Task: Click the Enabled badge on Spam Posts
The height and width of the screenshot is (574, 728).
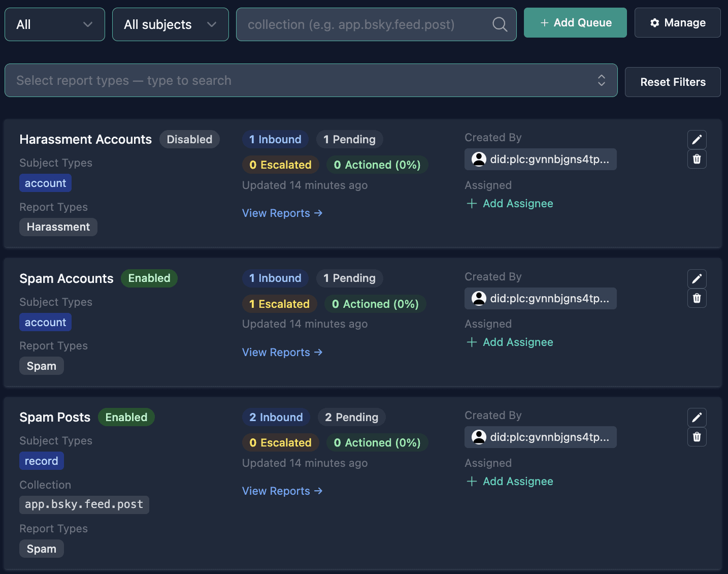Action: [x=126, y=418]
